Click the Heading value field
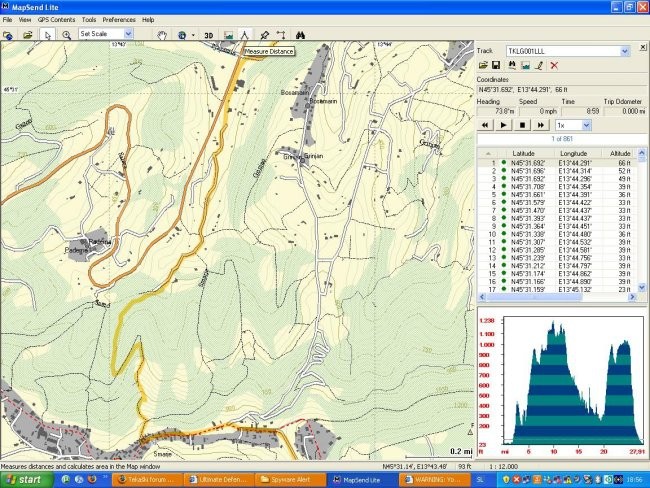650x488 pixels. click(496, 111)
